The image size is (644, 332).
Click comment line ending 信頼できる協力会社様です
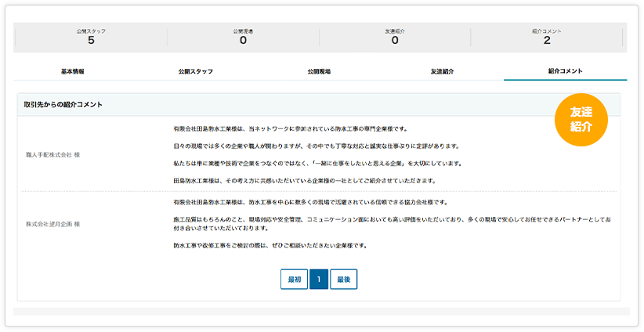click(310, 202)
